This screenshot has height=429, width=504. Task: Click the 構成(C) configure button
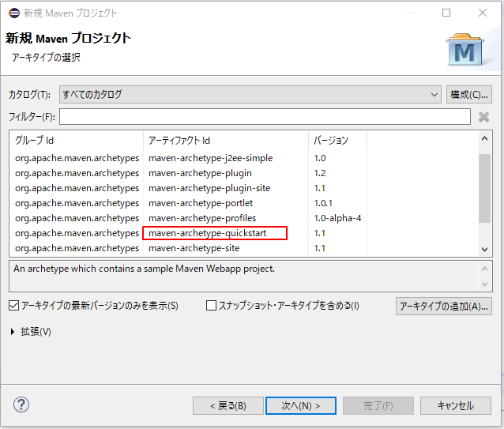point(469,95)
